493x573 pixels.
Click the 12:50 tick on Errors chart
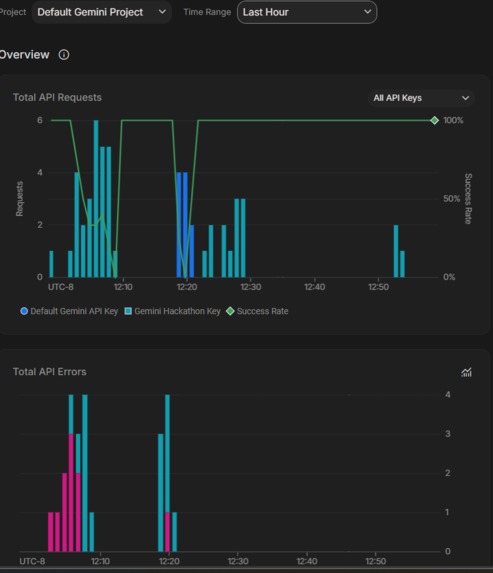coord(375,561)
